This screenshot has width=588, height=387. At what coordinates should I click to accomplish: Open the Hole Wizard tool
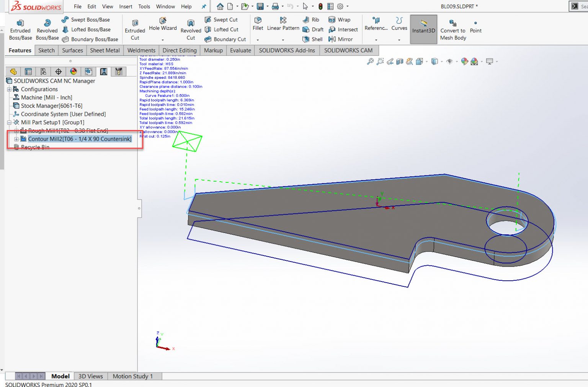tap(163, 24)
